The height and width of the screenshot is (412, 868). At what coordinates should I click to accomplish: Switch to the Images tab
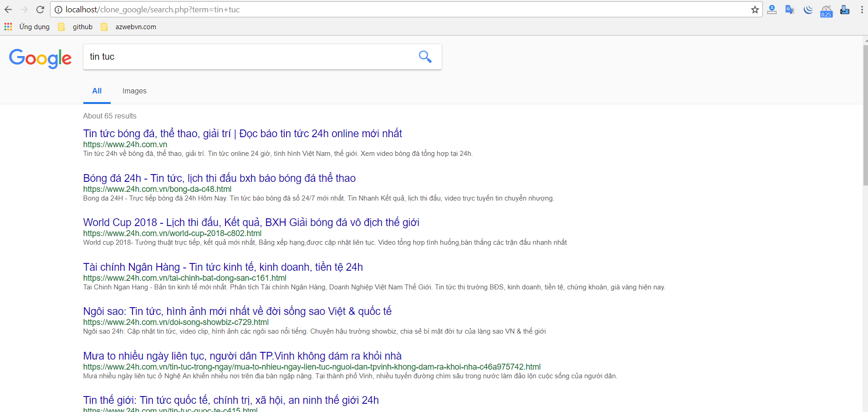(134, 91)
